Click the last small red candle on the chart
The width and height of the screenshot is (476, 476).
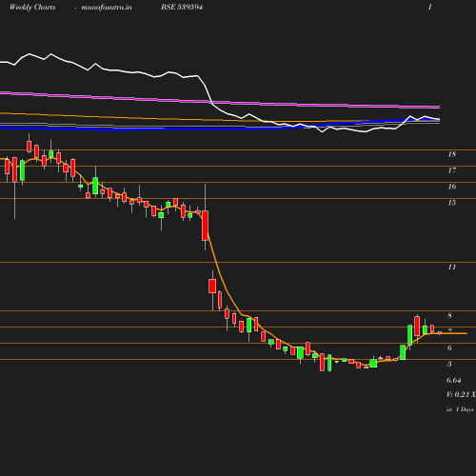pyautogui.click(x=440, y=333)
